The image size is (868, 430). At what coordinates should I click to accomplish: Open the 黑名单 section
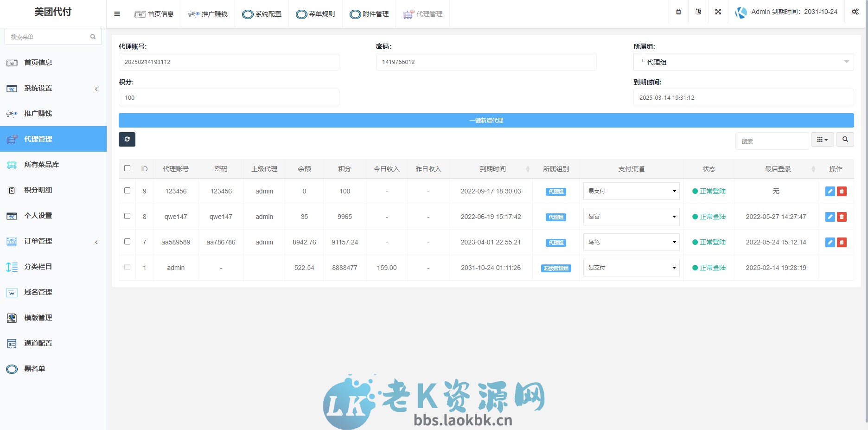(x=35, y=369)
